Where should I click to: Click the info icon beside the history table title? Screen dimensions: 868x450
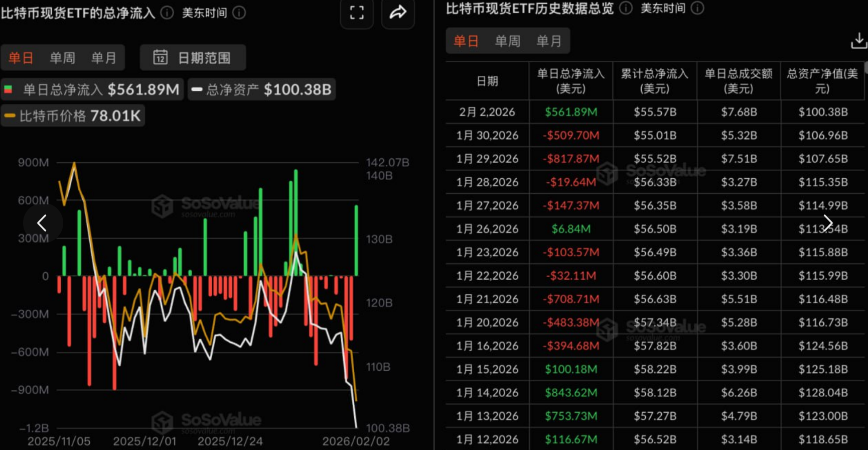point(626,8)
